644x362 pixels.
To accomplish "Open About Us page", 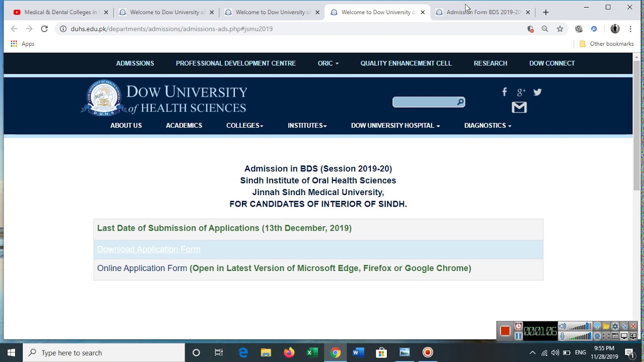I will [x=126, y=126].
